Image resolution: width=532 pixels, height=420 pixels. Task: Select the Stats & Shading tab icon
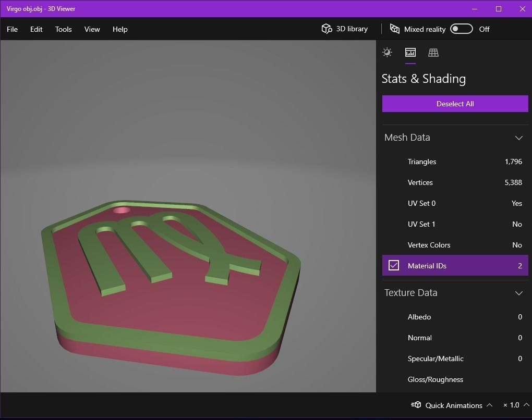point(410,52)
